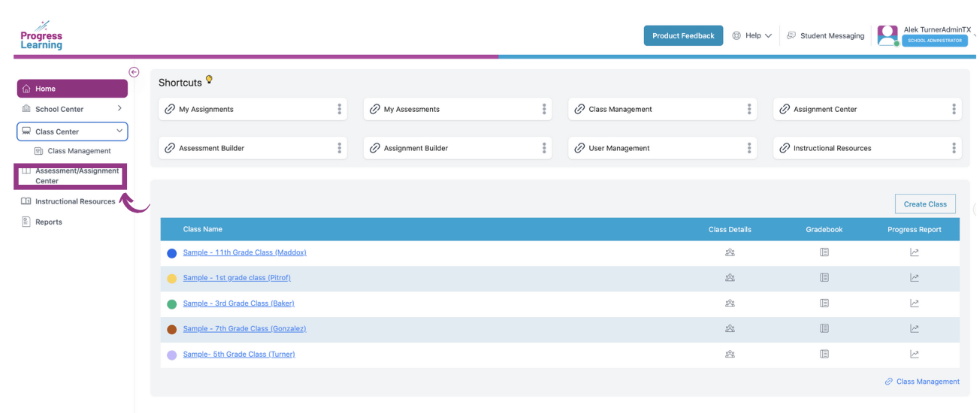Open Class Details for 1st grade class (Pitrof)

click(730, 278)
